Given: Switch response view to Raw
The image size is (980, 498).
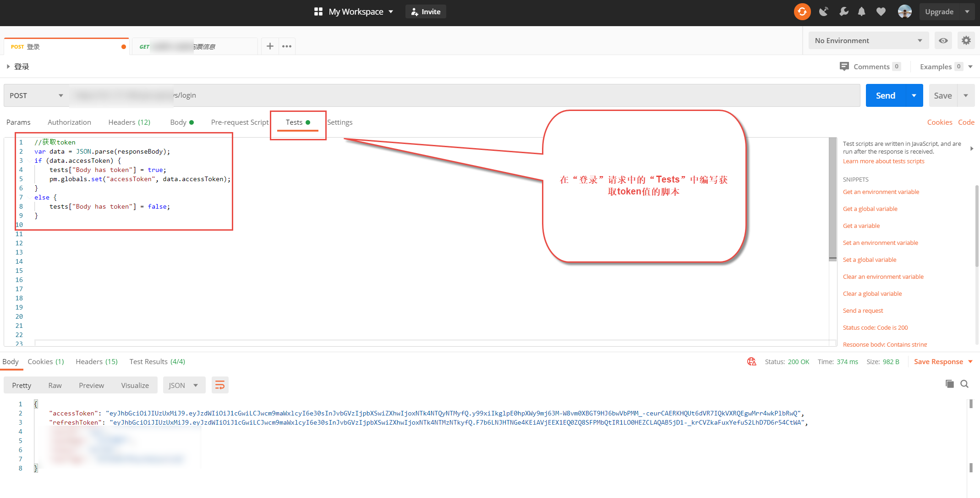Looking at the screenshot, I should click(55, 385).
